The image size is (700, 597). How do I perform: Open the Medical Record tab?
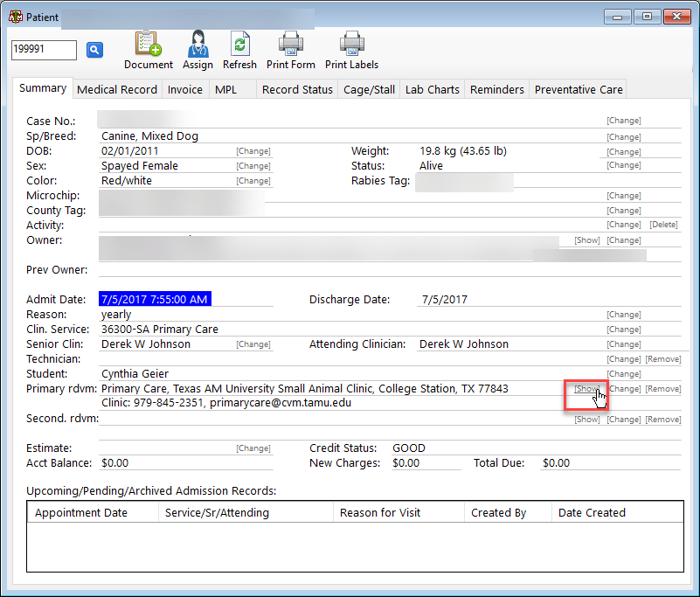[x=117, y=90]
